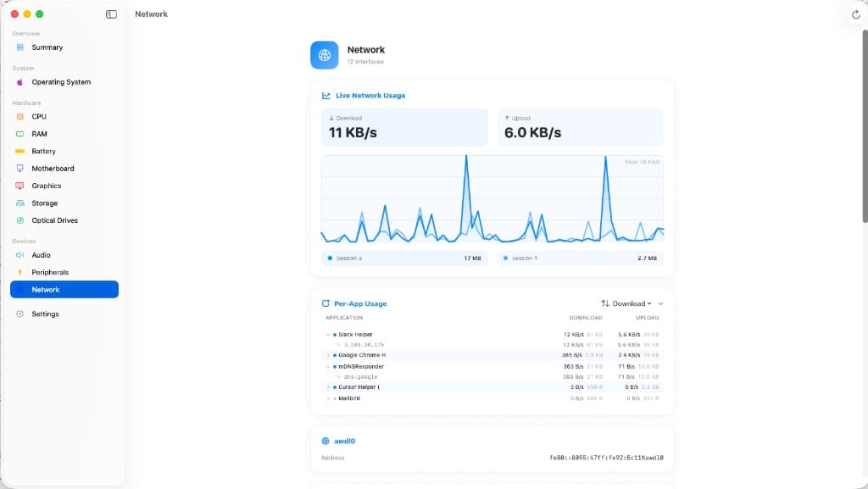Click the Operating System apple icon
Screen dimensions: 868x489
click(x=20, y=82)
